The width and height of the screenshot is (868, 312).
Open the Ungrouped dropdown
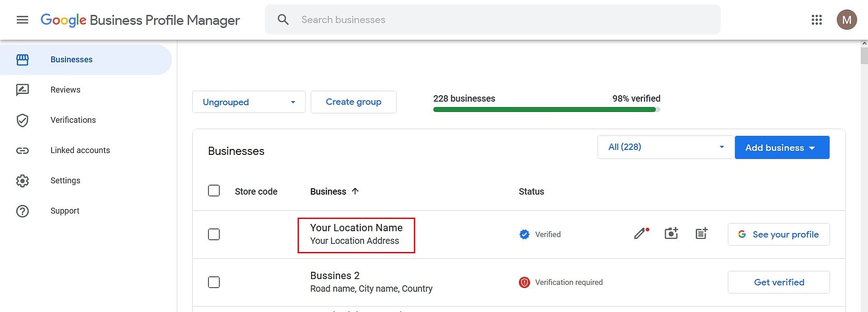click(x=249, y=102)
